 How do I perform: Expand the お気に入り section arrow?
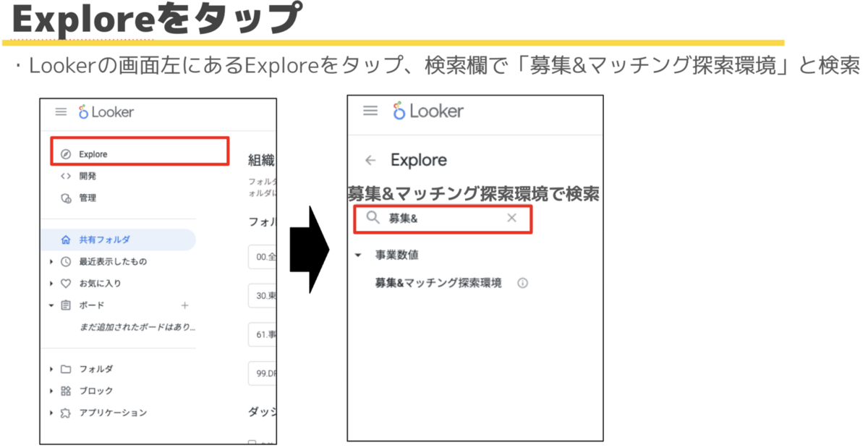coord(51,283)
